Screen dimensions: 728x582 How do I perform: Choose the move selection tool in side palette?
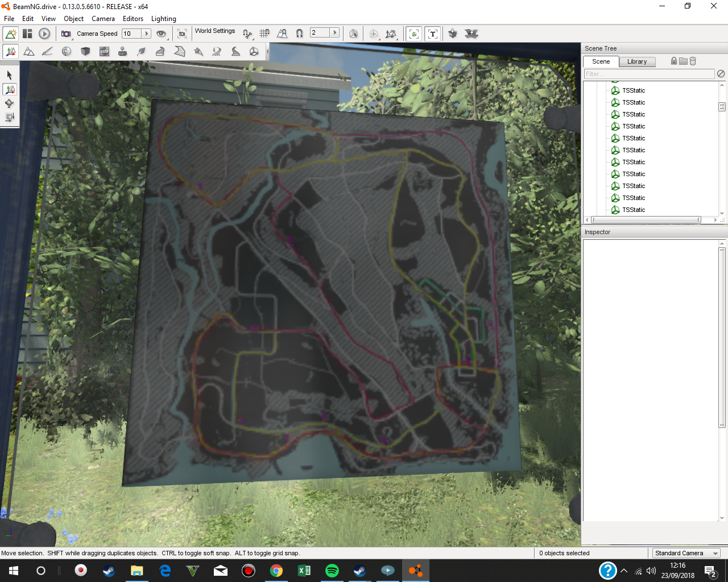tap(10, 89)
